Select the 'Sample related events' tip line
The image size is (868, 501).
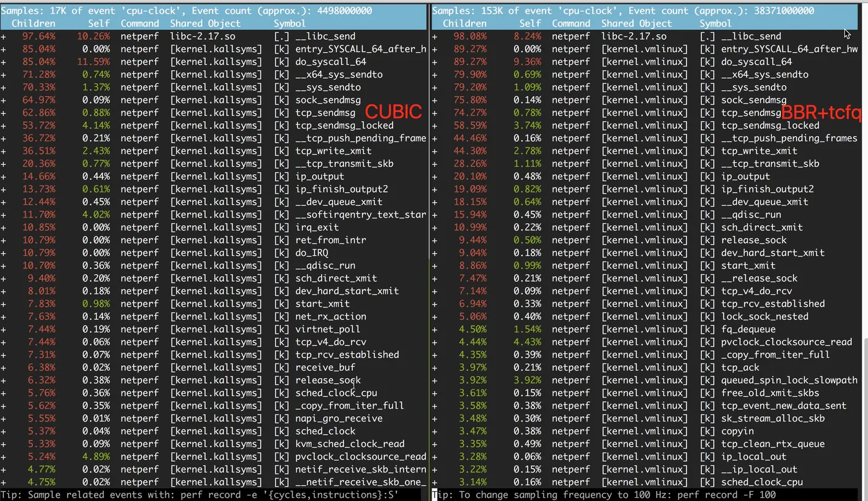[x=199, y=495]
